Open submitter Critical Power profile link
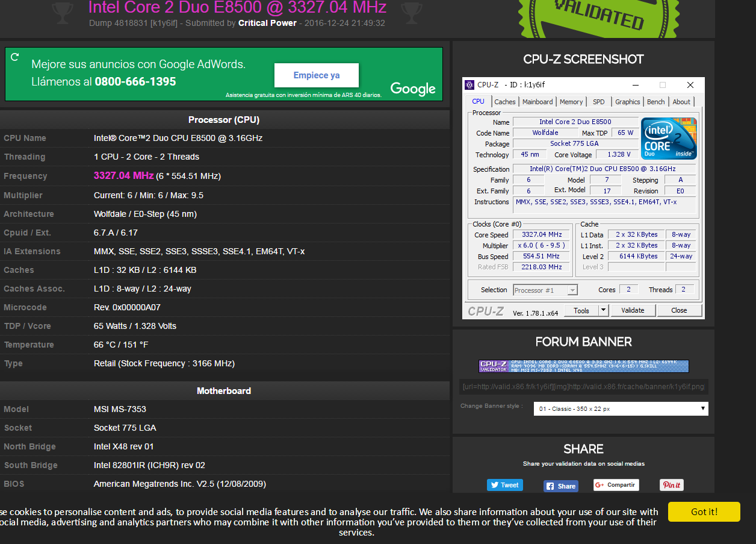Image resolution: width=756 pixels, height=544 pixels. 267,23
